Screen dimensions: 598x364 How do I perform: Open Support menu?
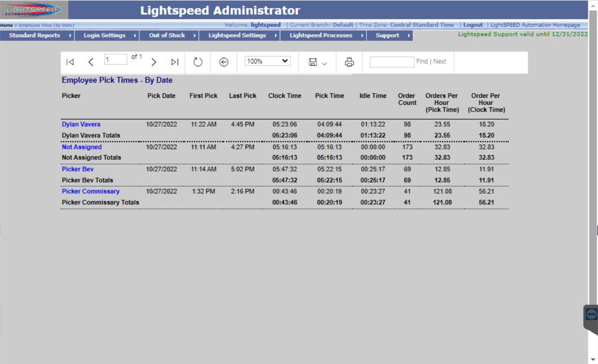tap(390, 35)
